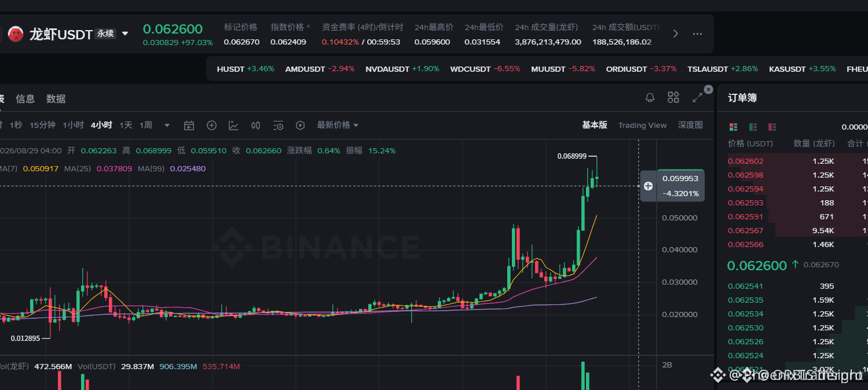Image resolution: width=868 pixels, height=390 pixels.
Task: Select AMDUSDT in the ticker strip
Action: pyautogui.click(x=320, y=69)
